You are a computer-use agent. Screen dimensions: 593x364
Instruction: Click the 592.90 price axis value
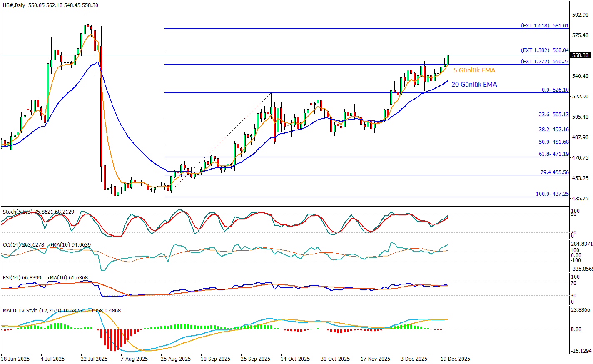point(580,15)
